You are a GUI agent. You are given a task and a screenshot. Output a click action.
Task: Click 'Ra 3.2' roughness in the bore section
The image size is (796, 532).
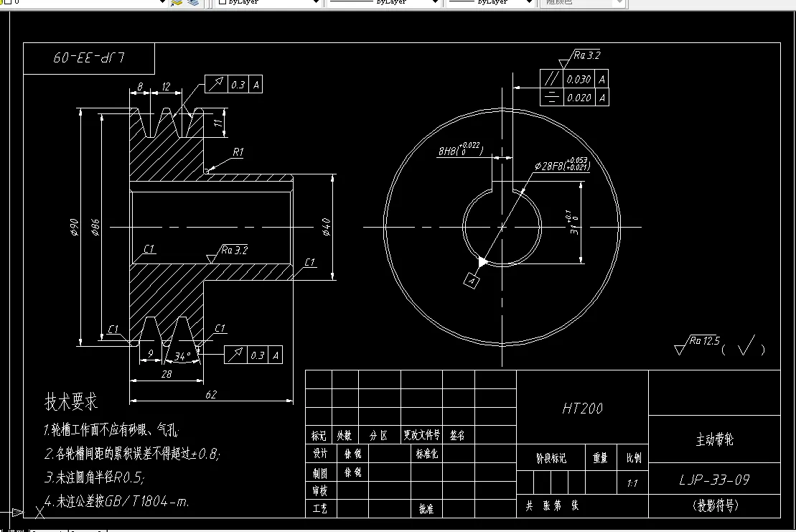(234, 250)
